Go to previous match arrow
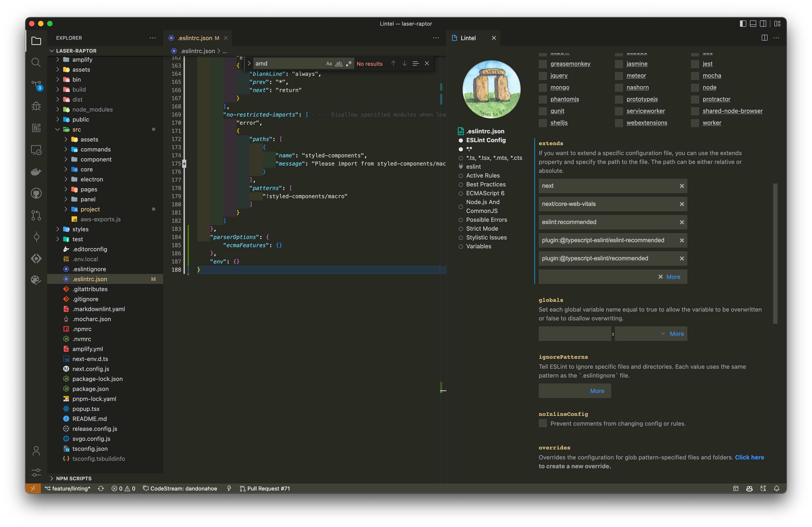The image size is (812, 527). point(393,63)
